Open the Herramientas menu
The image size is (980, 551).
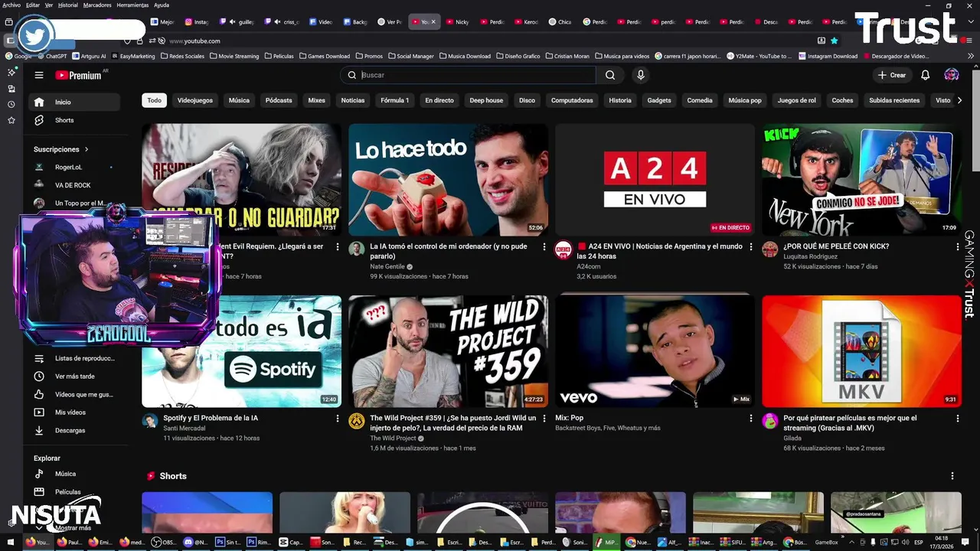pos(132,5)
